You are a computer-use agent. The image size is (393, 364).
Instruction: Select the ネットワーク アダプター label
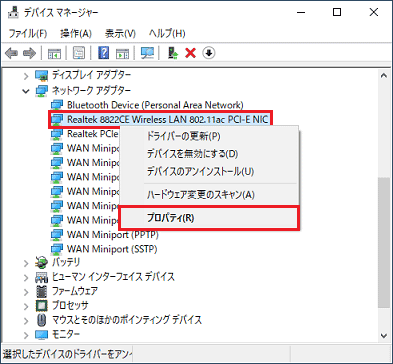91,90
